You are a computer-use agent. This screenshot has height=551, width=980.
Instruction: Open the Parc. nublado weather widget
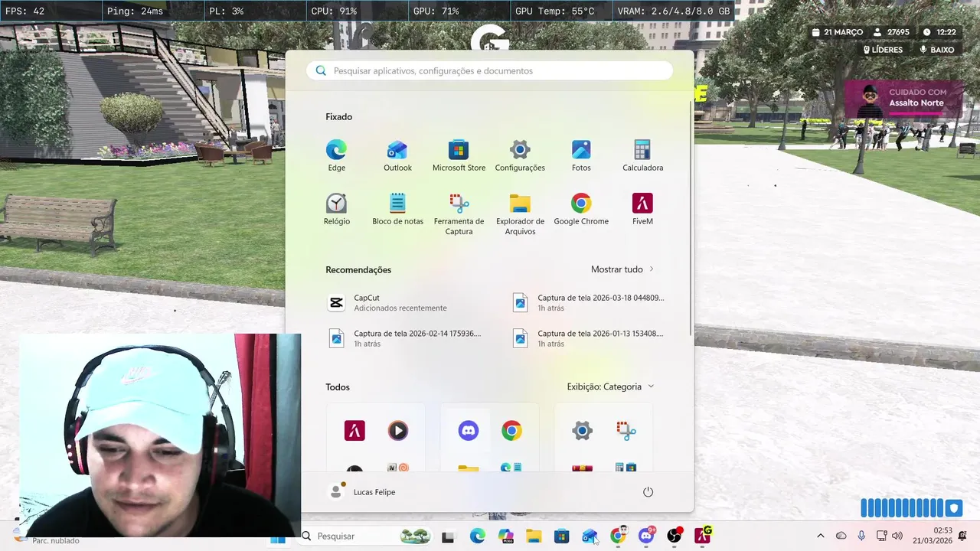pos(46,536)
